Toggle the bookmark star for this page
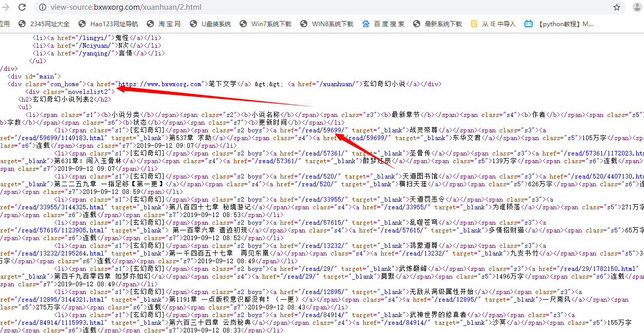644x333 pixels. [616, 7]
